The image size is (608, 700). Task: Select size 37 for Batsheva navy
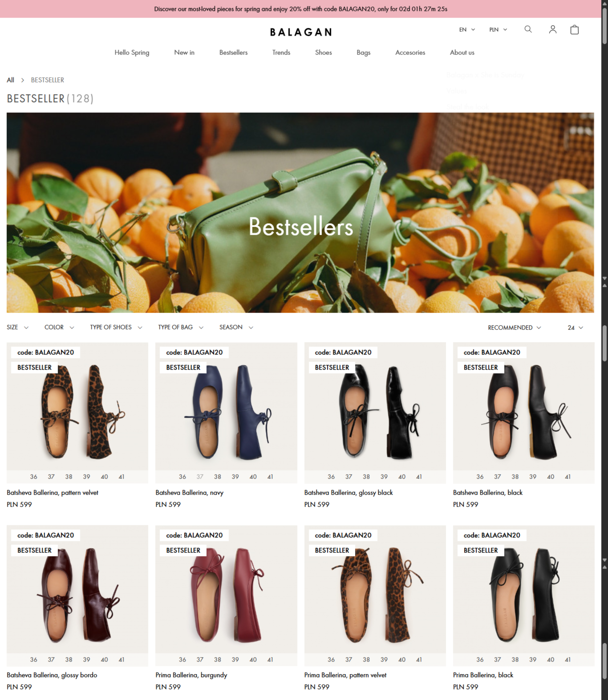tap(200, 477)
